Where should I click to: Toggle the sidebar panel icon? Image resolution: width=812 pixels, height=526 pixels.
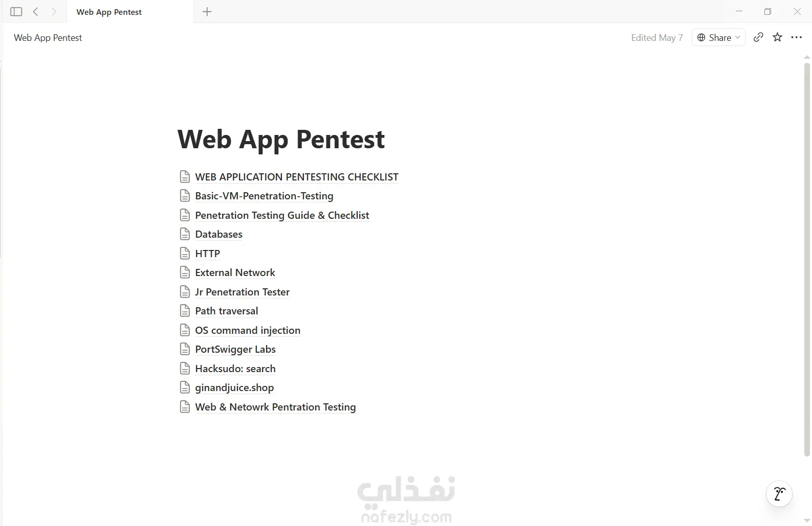[x=16, y=12]
